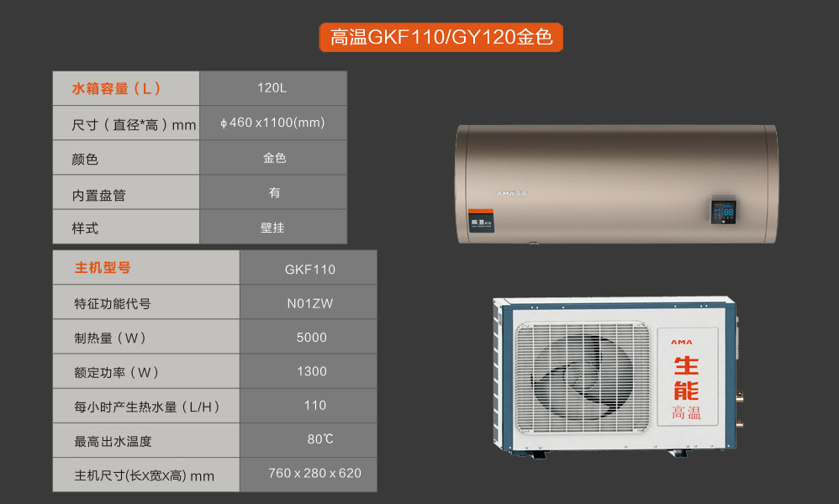Click the 120L capacity value
839x504 pixels.
273,88
